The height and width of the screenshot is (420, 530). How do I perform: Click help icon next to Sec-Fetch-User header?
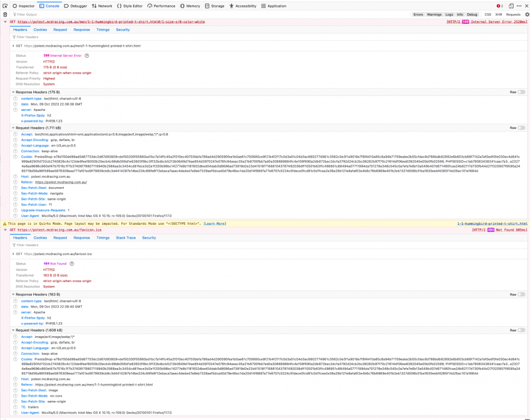15,205
